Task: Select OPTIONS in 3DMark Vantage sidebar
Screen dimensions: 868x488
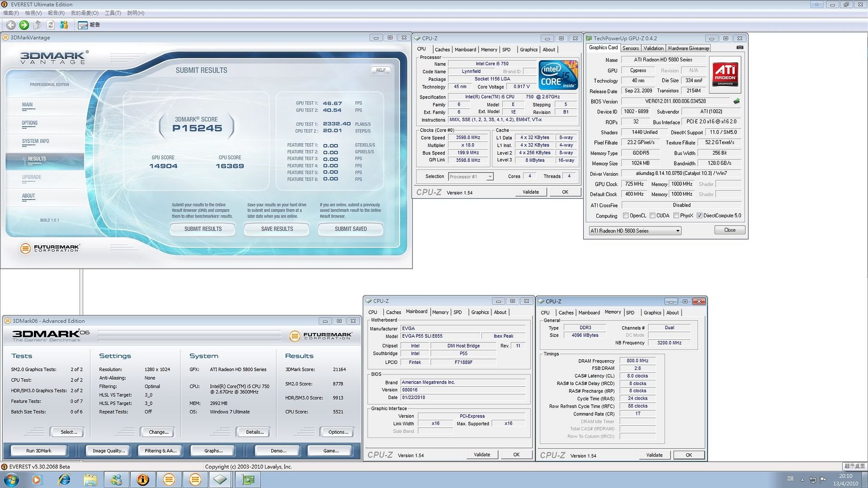Action: 30,123
